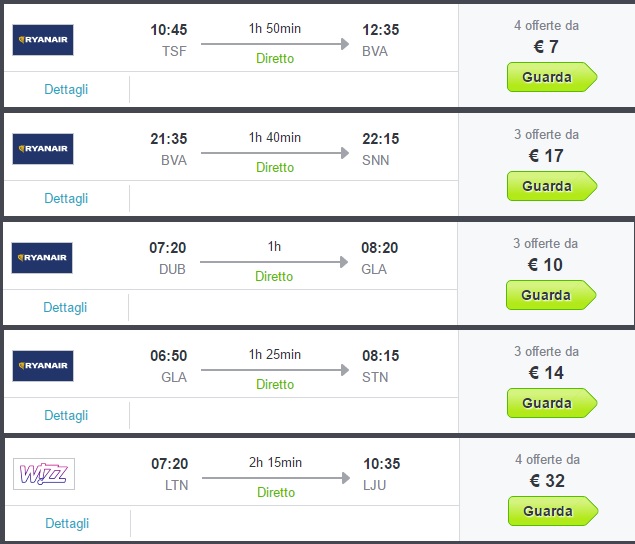Expand Dettagli for the DUB to GLA flight

66,307
